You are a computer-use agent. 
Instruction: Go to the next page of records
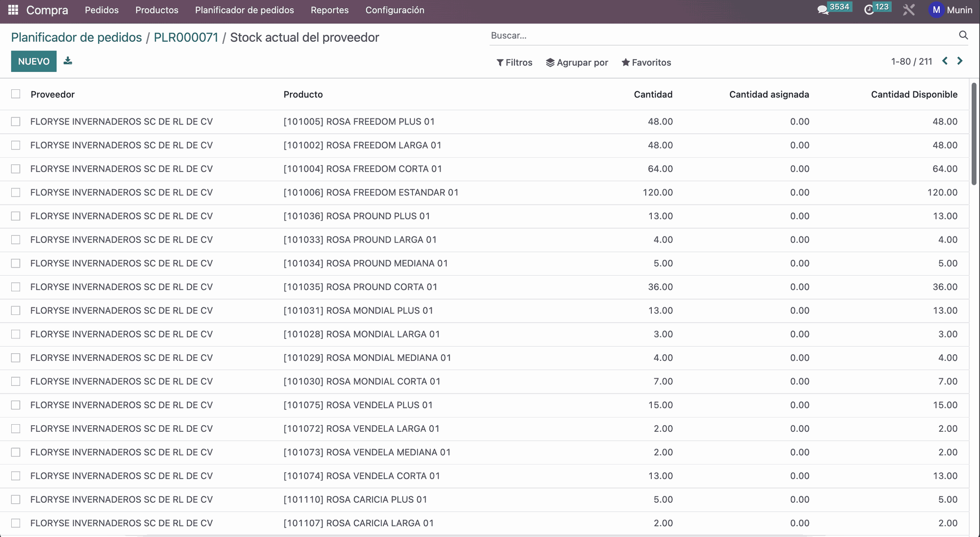point(960,61)
